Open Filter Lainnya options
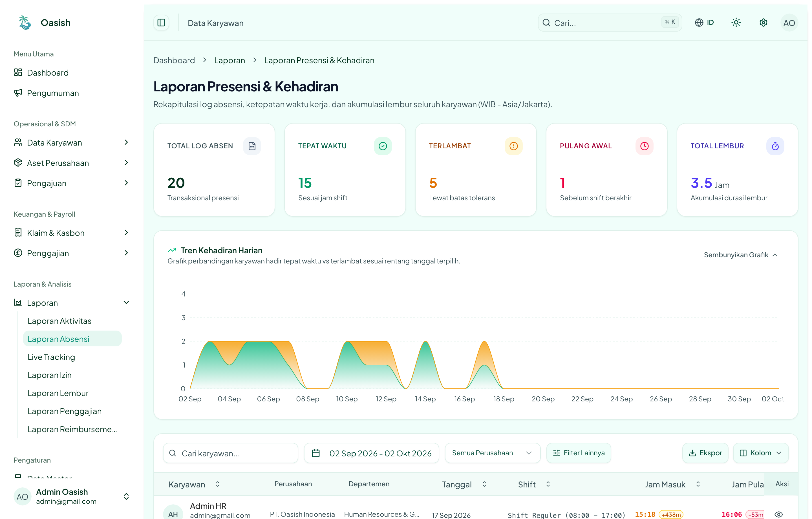 tap(579, 453)
